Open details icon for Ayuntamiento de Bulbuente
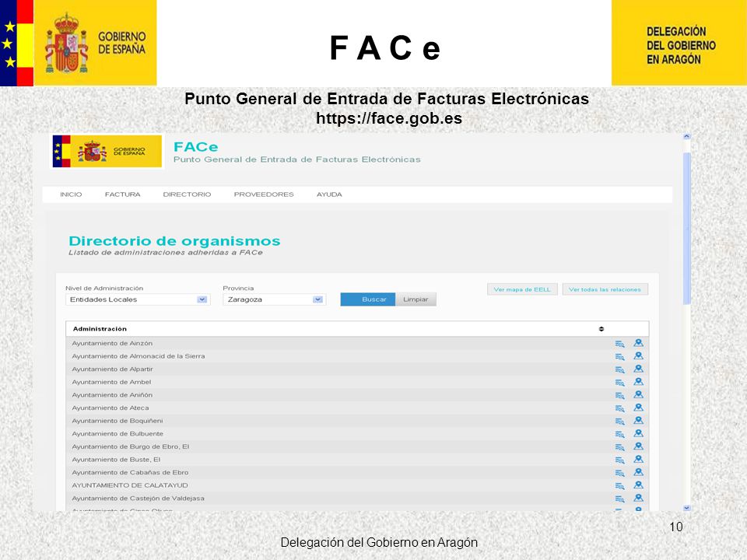The height and width of the screenshot is (560, 747). (619, 434)
